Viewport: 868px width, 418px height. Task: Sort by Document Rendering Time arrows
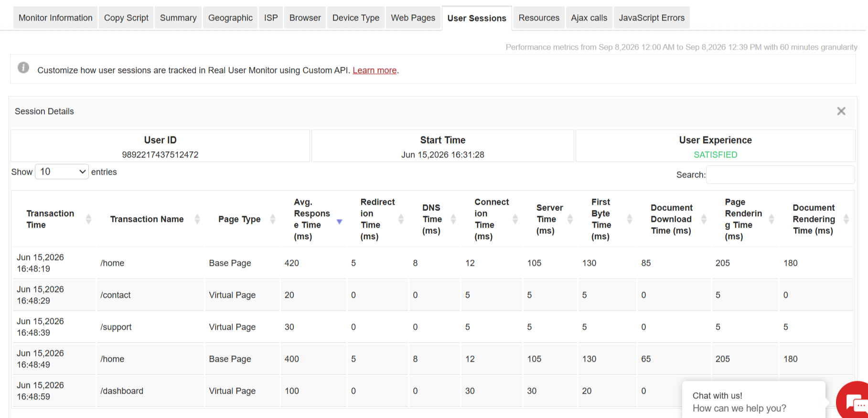pos(846,219)
